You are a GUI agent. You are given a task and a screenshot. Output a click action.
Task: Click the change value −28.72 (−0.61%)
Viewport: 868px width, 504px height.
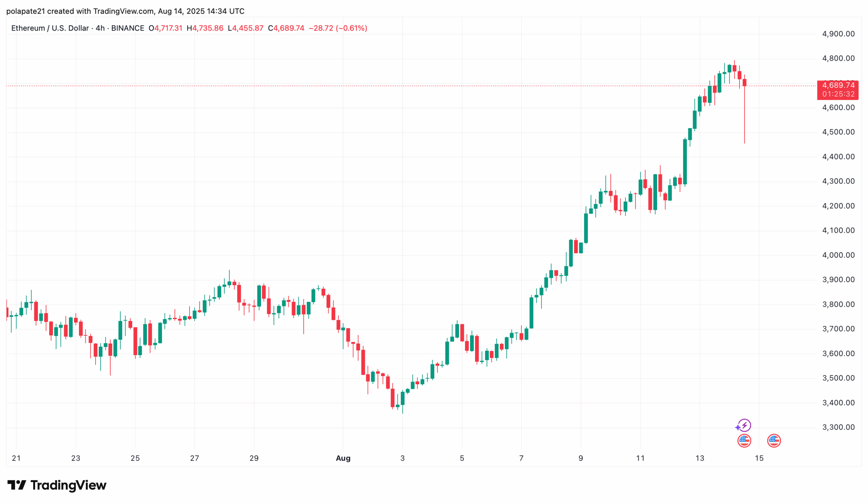click(338, 28)
